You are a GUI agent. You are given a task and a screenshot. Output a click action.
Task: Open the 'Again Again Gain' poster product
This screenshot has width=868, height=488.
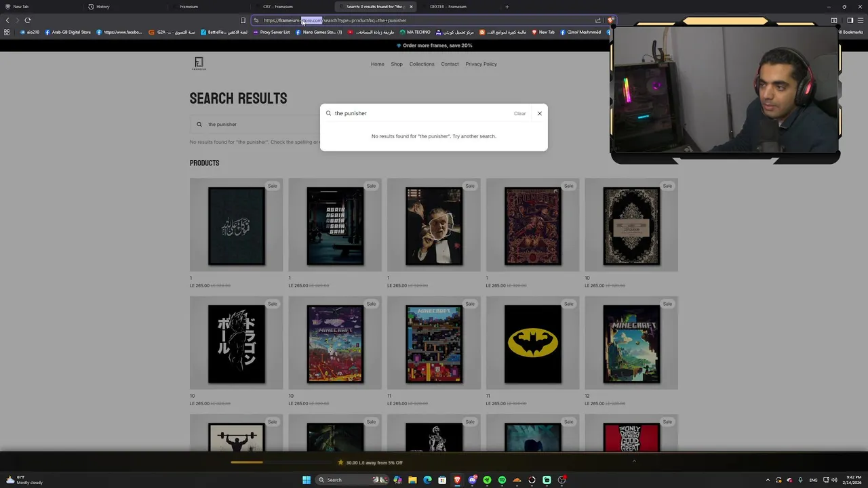335,226
